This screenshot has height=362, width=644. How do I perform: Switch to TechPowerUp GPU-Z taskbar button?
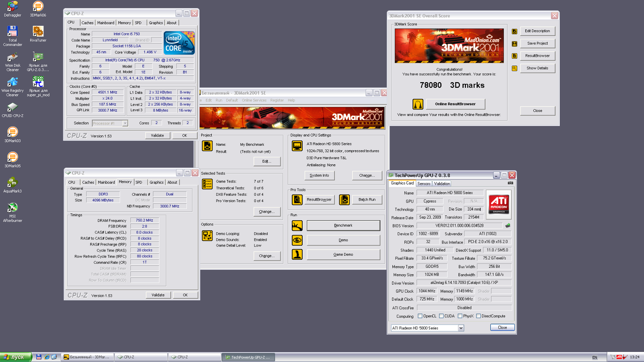(x=248, y=357)
